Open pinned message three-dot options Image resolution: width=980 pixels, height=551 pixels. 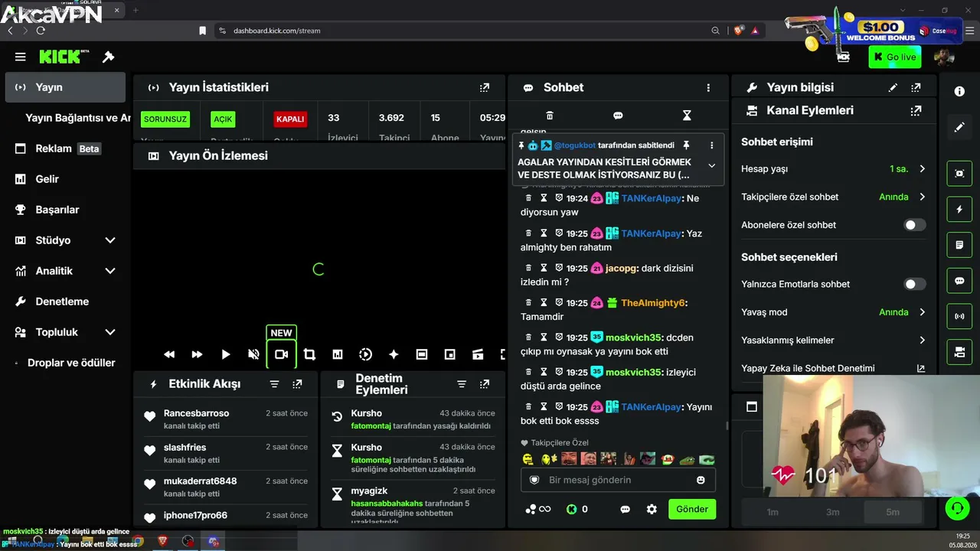(711, 145)
